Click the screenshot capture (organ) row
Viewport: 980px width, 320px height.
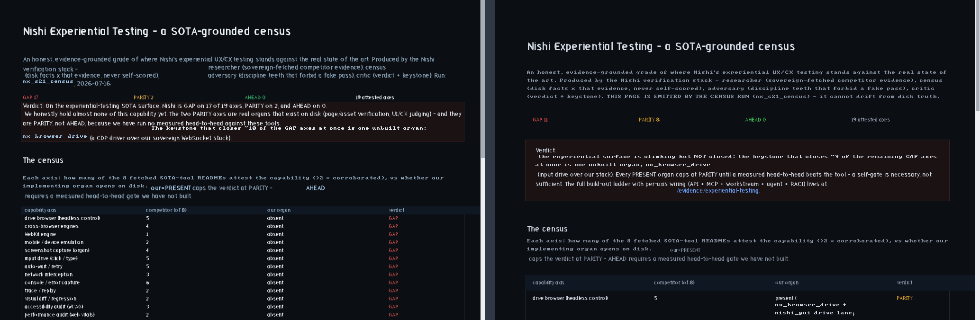243,250
